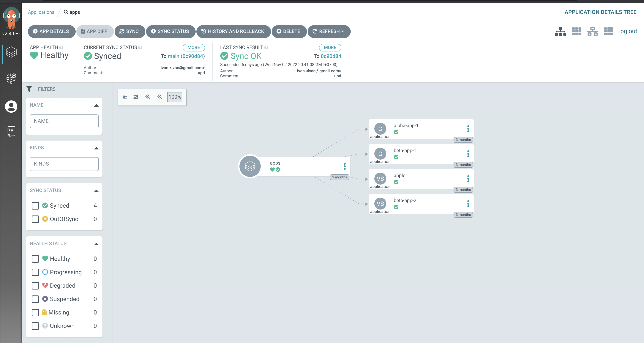Switch to the tree view icon
The width and height of the screenshot is (644, 343).
(x=560, y=32)
